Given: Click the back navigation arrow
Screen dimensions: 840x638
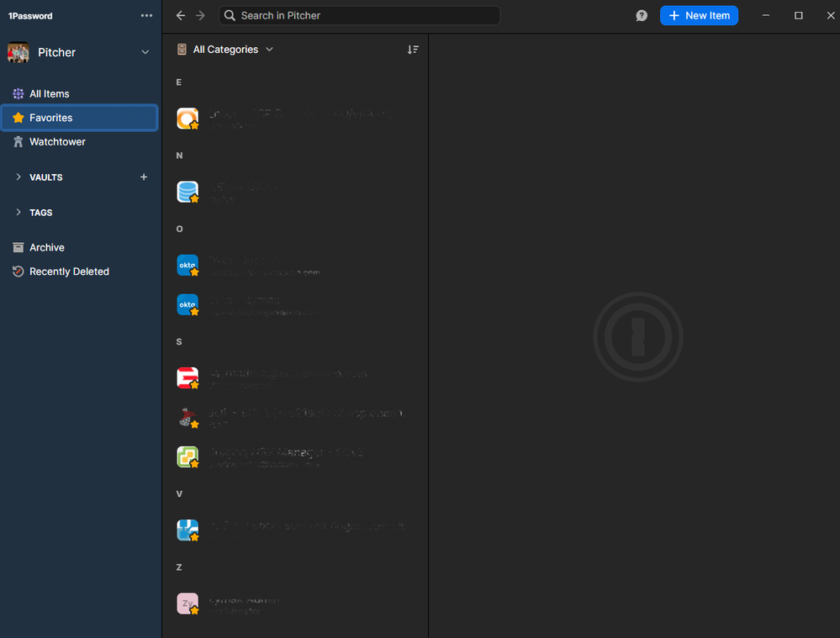Looking at the screenshot, I should tap(181, 15).
